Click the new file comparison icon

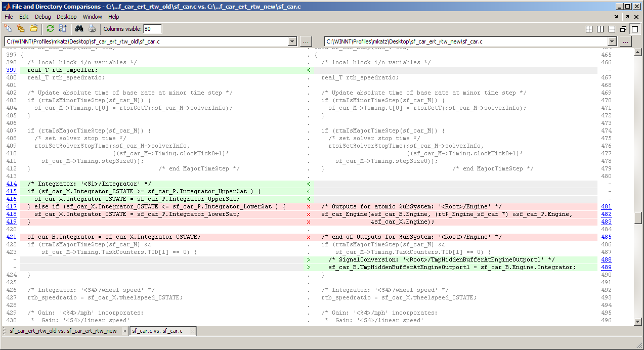9,28
